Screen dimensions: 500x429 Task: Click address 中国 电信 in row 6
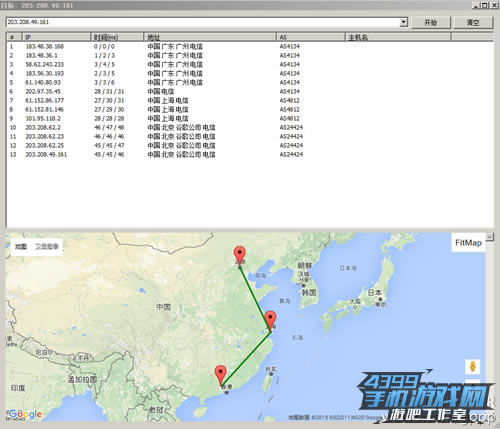coord(161,91)
